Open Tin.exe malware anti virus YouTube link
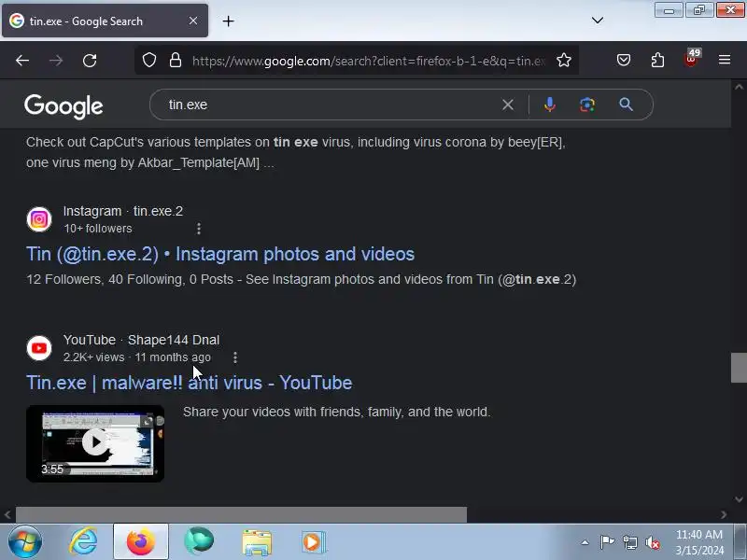This screenshot has width=747, height=560. pyautogui.click(x=190, y=383)
